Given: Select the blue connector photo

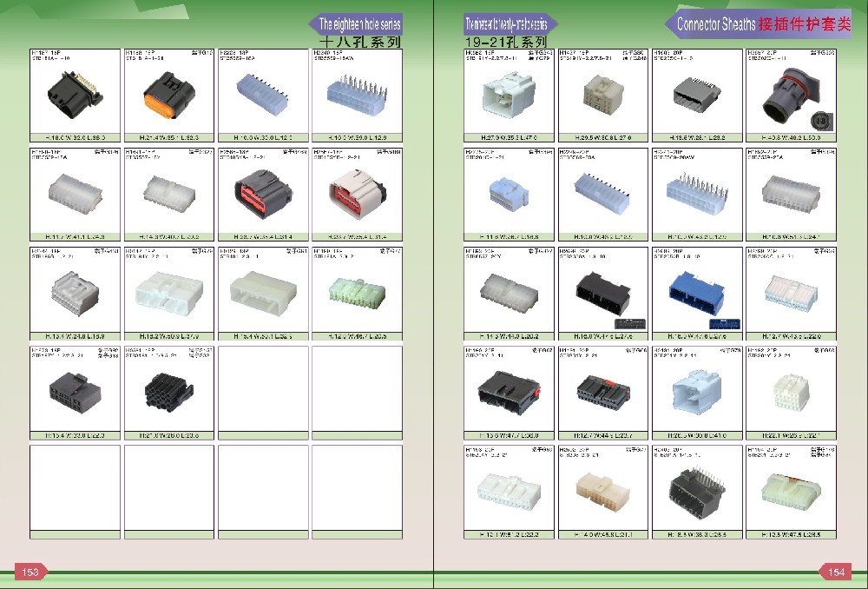Looking at the screenshot, I should click(x=697, y=294).
